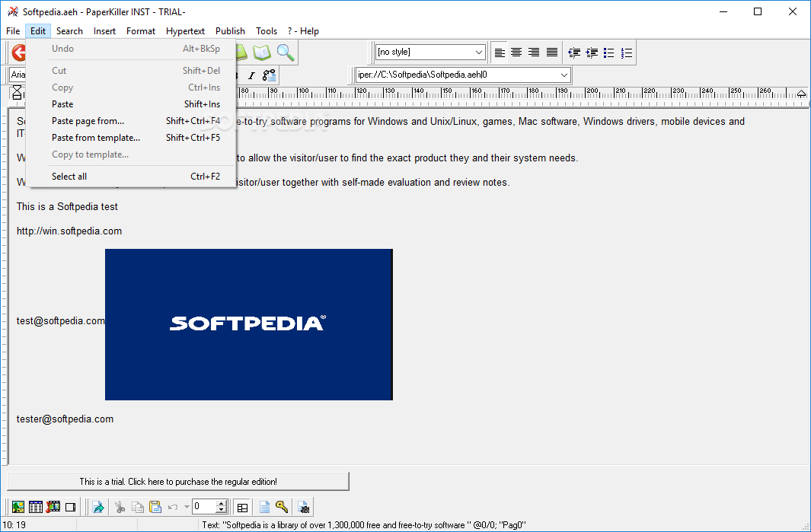The image size is (811, 532).
Task: Choose Paste from the Edit menu
Action: tap(131, 104)
